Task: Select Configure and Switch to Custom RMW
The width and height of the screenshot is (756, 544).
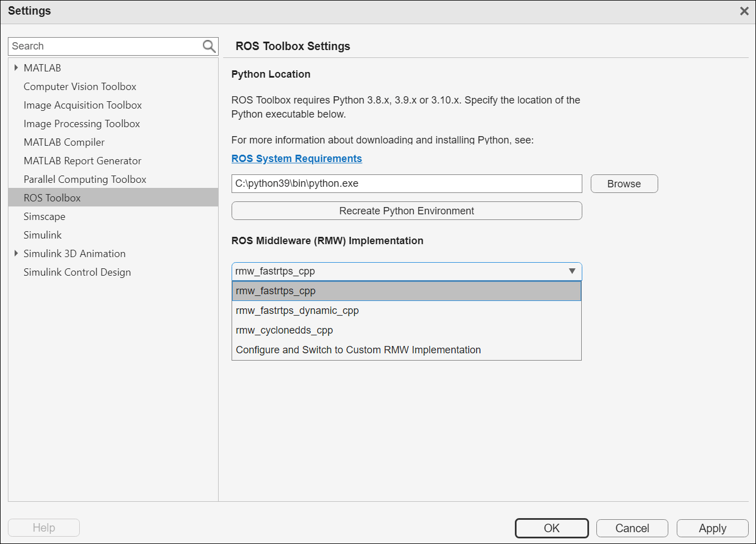Action: click(358, 350)
